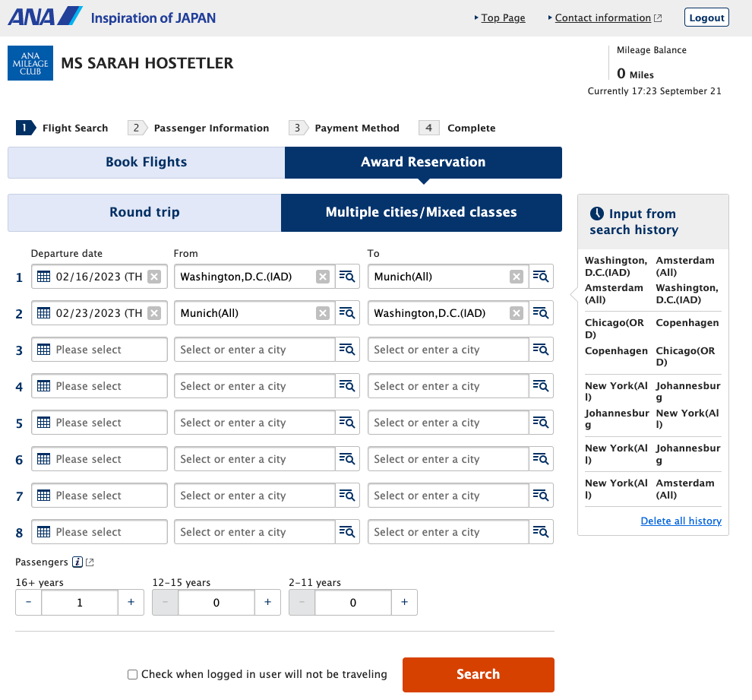Open city search for row 3 To
Screen dimensions: 752x700
pos(541,350)
